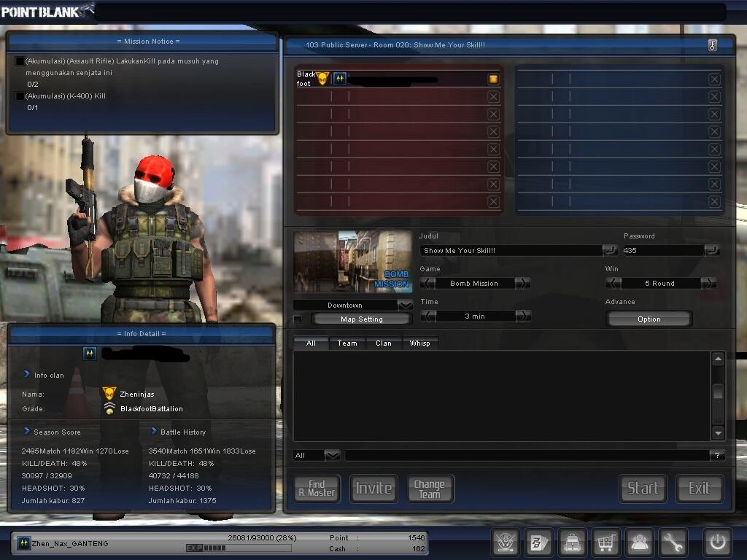Click the Zheninjas clan logo
This screenshot has width=747, height=560.
[x=109, y=393]
